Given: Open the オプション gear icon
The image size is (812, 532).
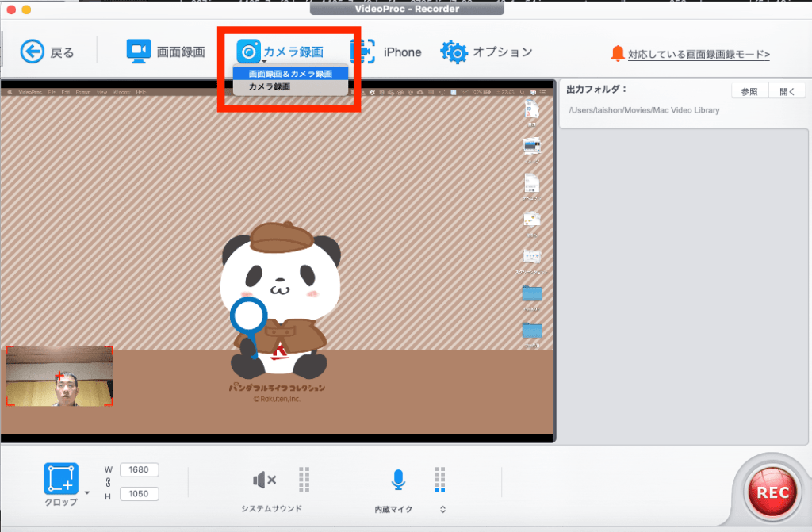Looking at the screenshot, I should 454,52.
